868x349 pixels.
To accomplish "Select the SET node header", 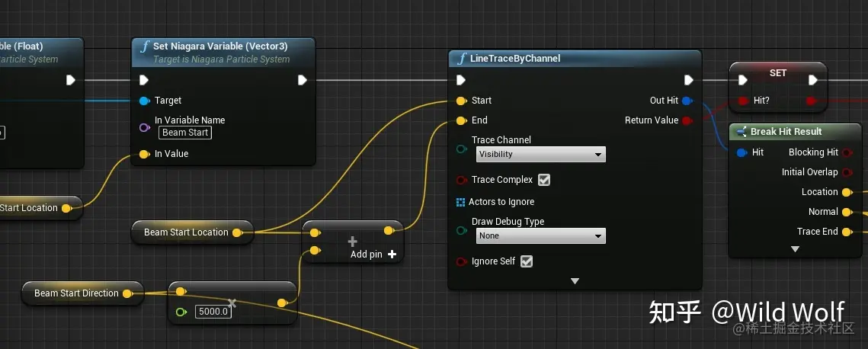I will (778, 73).
